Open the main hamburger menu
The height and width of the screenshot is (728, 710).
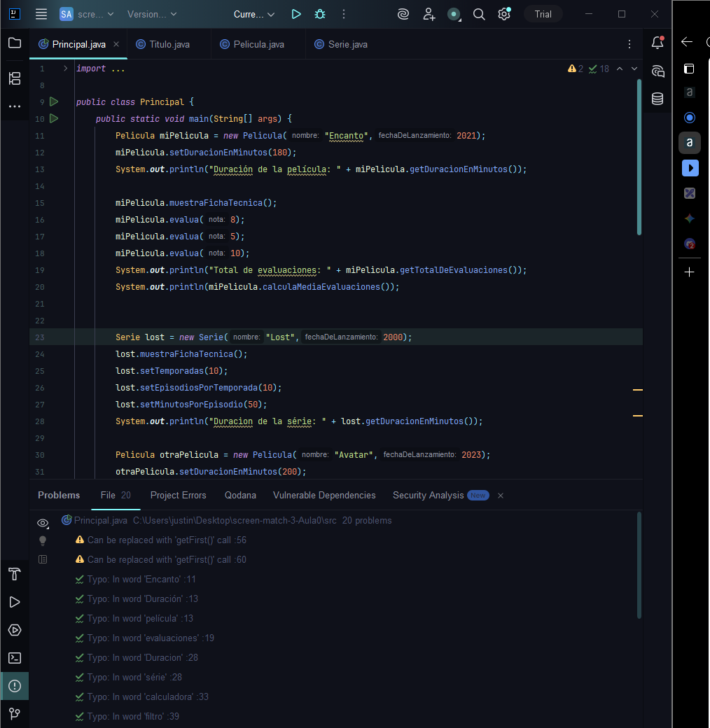[x=41, y=15]
